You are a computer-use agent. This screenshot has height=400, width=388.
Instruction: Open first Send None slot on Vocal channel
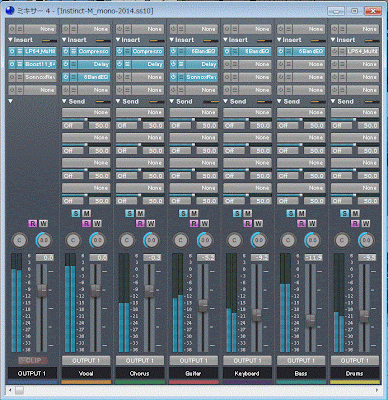click(86, 112)
